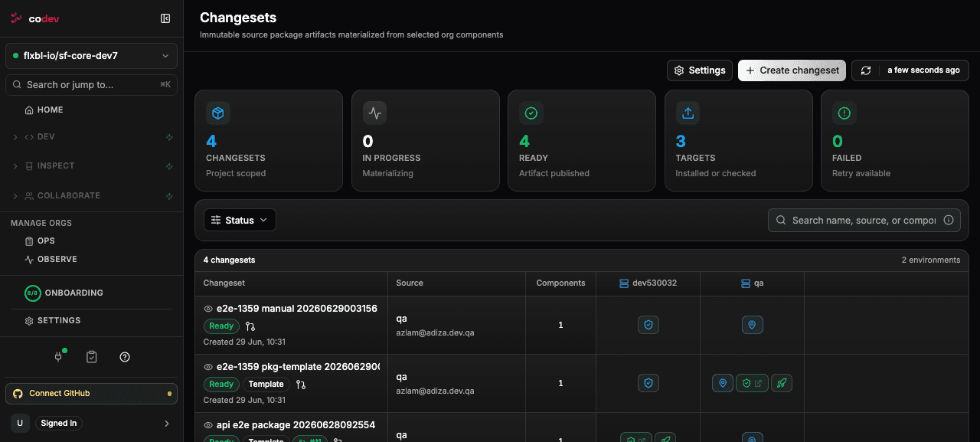Click the search info icon in table search
The image size is (980, 442).
948,220
